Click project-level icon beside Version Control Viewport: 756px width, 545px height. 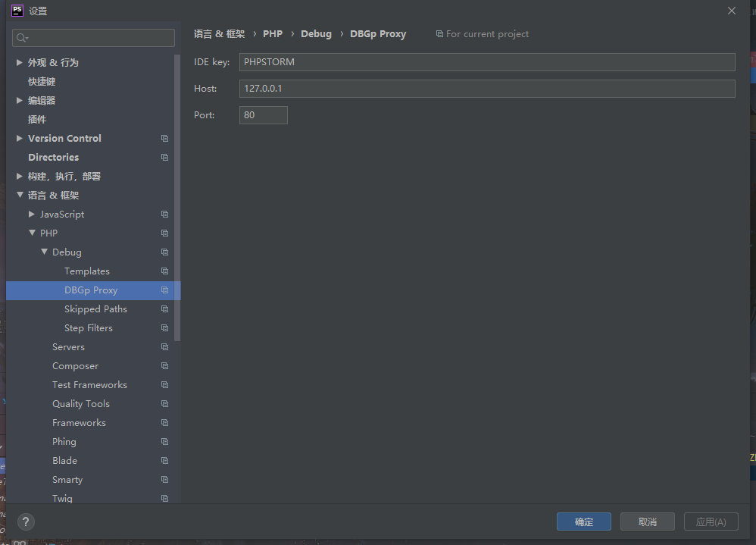[164, 139]
